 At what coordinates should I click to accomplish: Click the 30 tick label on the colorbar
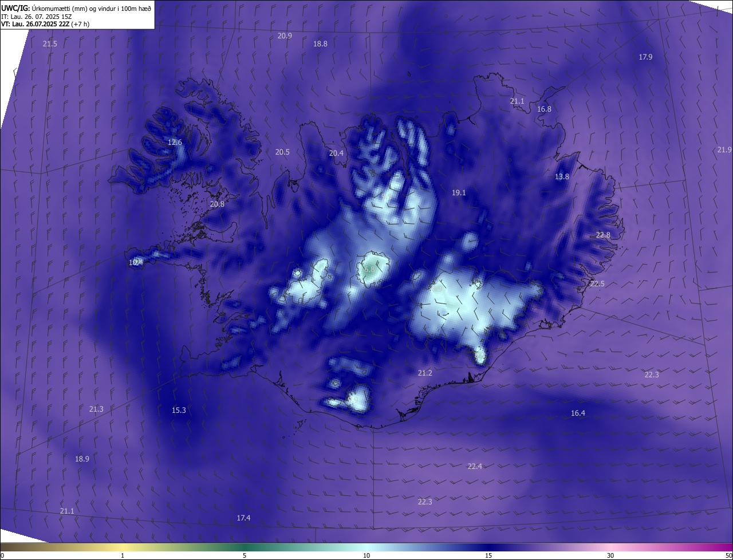point(610,555)
